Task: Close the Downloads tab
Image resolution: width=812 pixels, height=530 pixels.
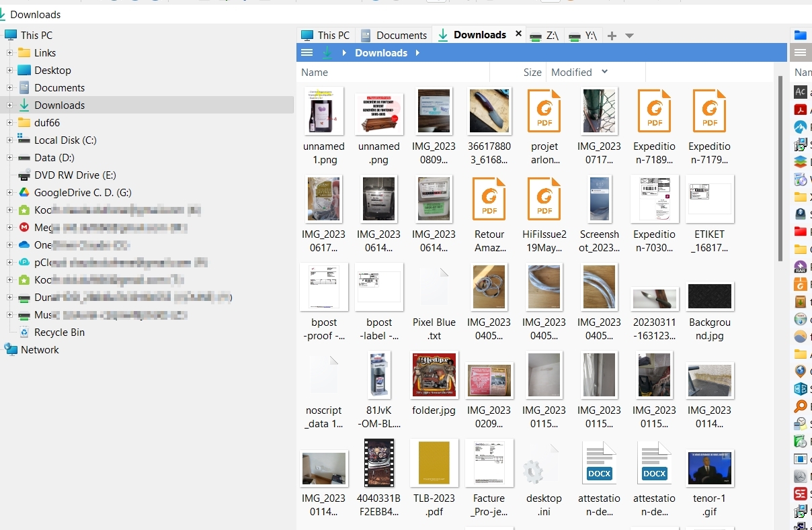Action: [518, 34]
